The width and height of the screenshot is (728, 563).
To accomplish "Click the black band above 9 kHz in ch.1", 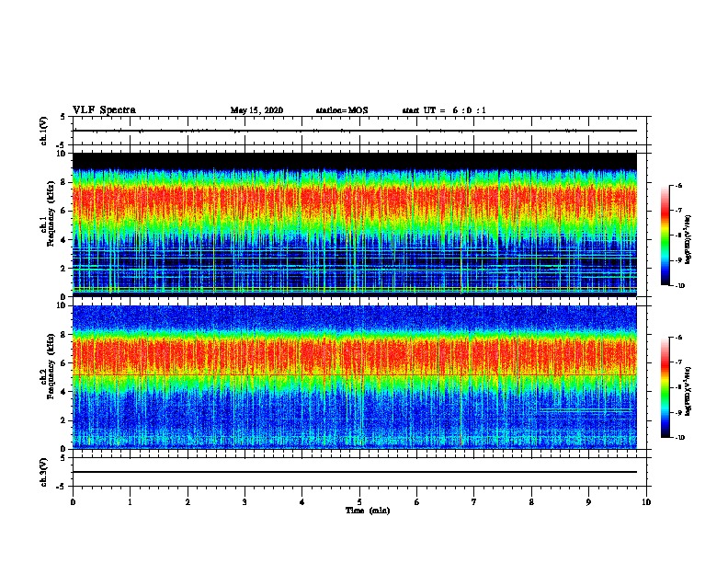I will pos(354,161).
